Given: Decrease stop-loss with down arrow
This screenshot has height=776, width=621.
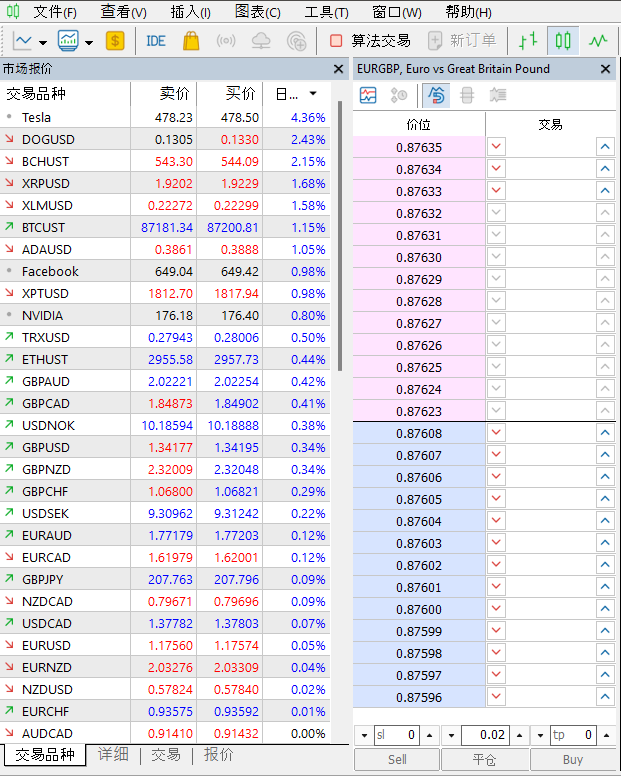Looking at the screenshot, I should click(365, 735).
